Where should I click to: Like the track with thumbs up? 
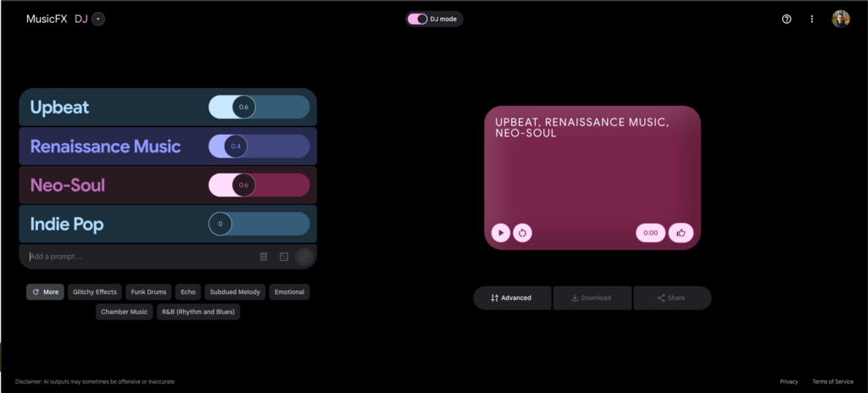[681, 233]
